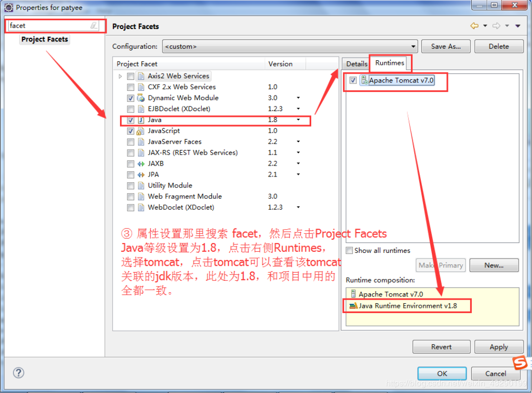Select Project Facets in the left tree
This screenshot has width=532, height=393.
click(45, 39)
